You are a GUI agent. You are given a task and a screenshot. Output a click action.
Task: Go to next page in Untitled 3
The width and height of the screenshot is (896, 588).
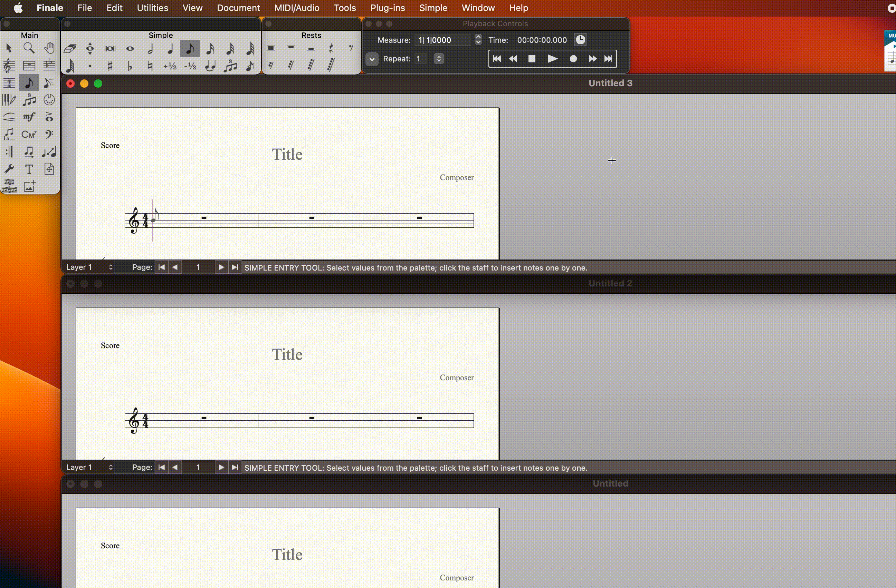tap(221, 267)
